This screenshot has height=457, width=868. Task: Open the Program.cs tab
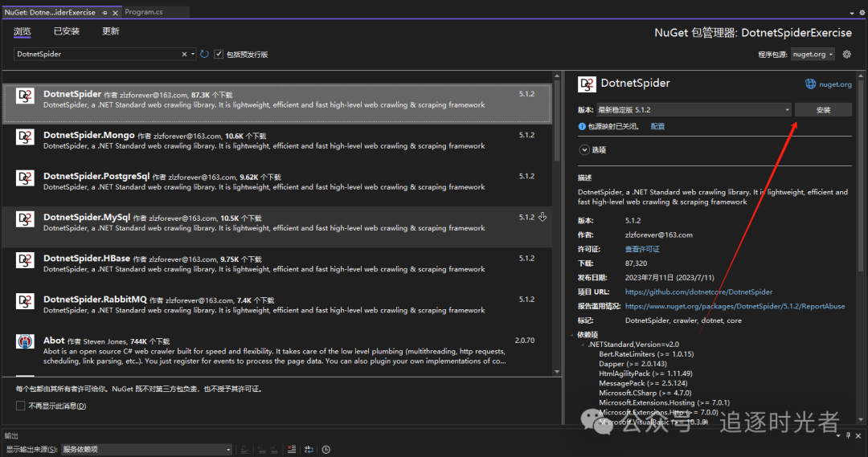144,11
